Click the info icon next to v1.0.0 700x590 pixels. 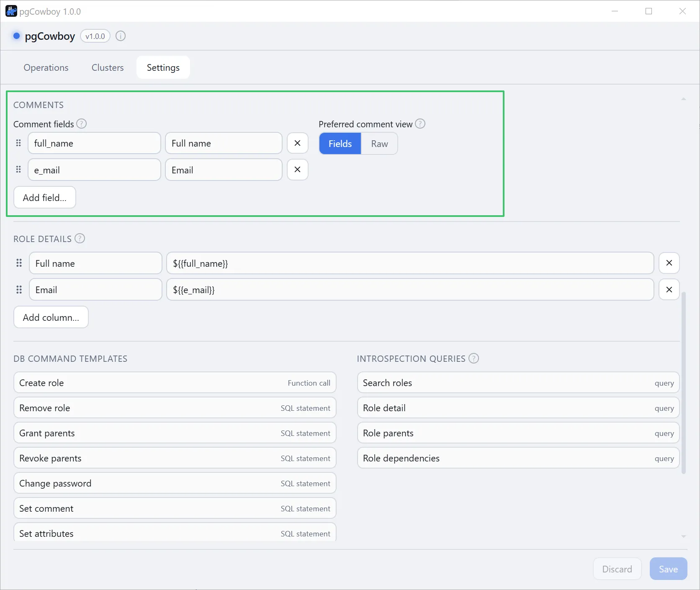click(x=121, y=36)
